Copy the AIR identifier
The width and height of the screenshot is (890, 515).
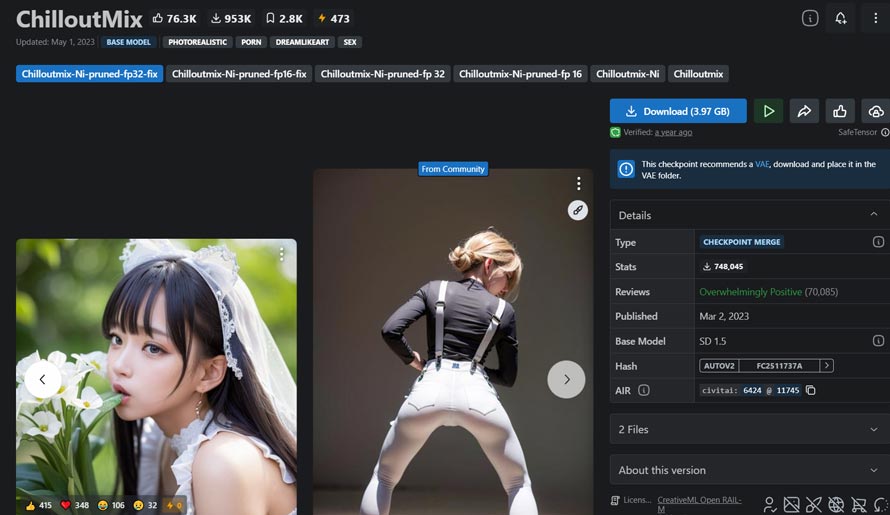click(811, 390)
